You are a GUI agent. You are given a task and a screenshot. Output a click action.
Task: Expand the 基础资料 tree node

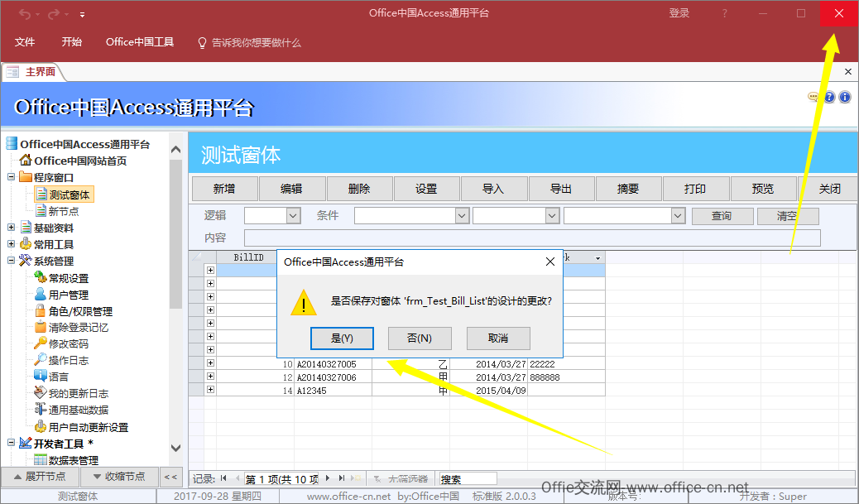coord(11,227)
